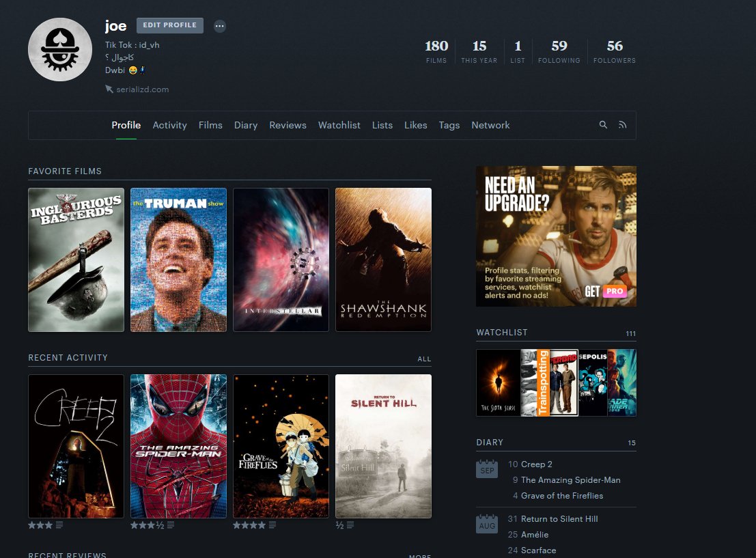Open the Watchlist sidebar heading

click(x=502, y=333)
